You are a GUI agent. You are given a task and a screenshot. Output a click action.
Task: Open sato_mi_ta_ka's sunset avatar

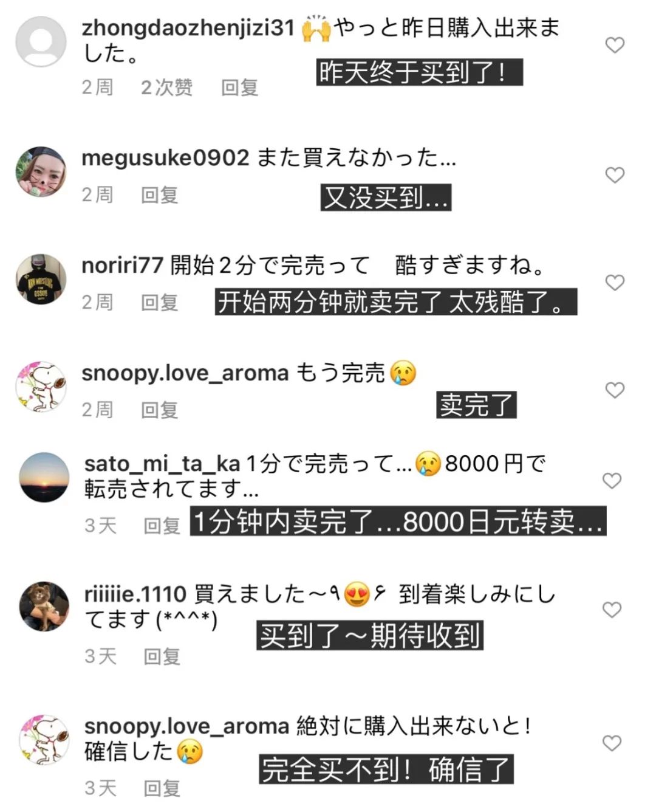tap(44, 477)
